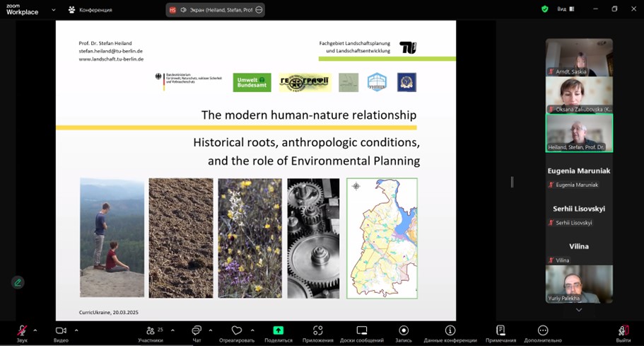The image size is (644, 346).
Task: Unmute the microphone (Звук) icon
Action: coord(22,331)
